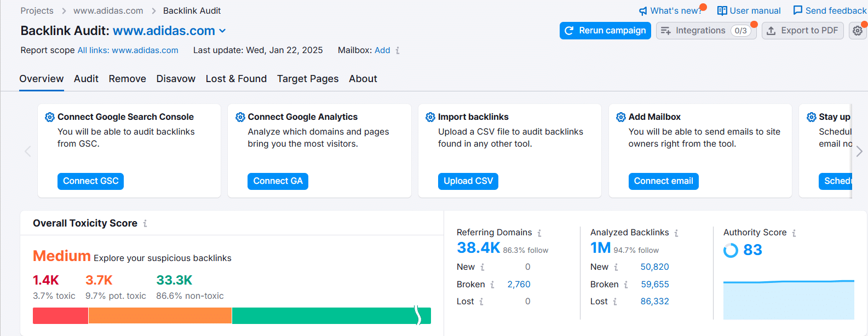Show previous setup cards with left arrow

tap(28, 152)
